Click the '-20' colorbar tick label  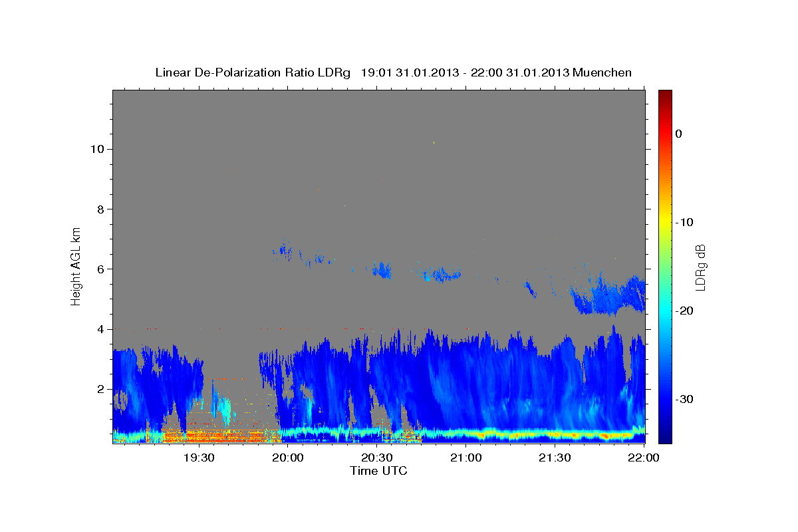tap(684, 311)
